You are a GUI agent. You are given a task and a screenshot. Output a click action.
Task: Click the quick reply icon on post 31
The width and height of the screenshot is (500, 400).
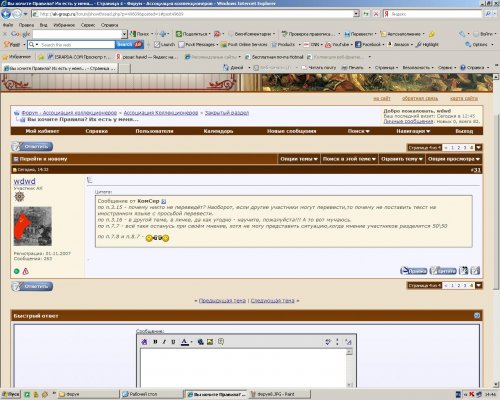[475, 271]
